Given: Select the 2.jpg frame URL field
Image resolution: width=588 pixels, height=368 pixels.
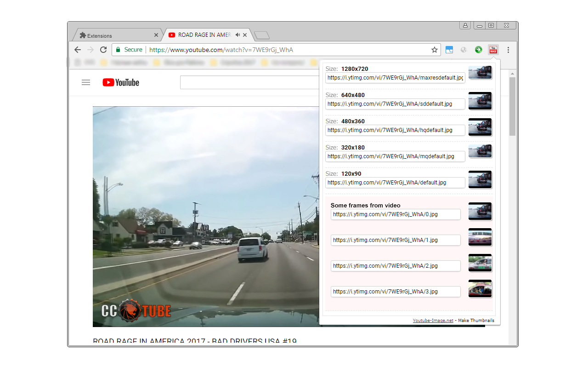Looking at the screenshot, I should pos(396,266).
